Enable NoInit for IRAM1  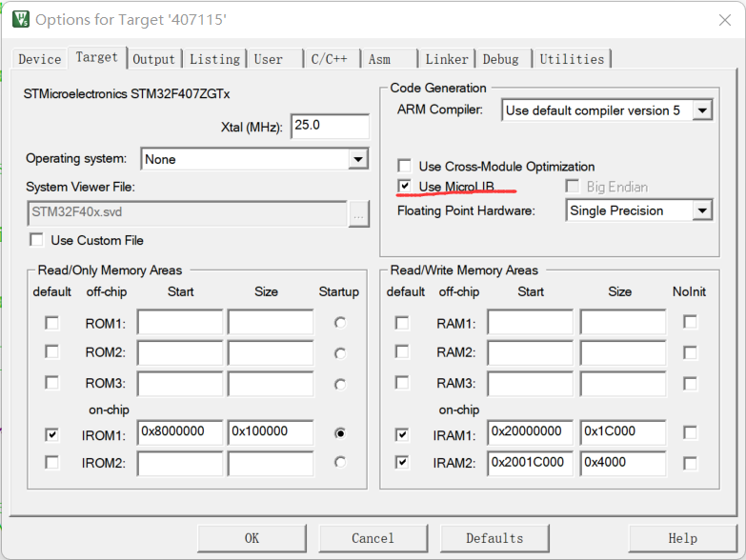690,432
